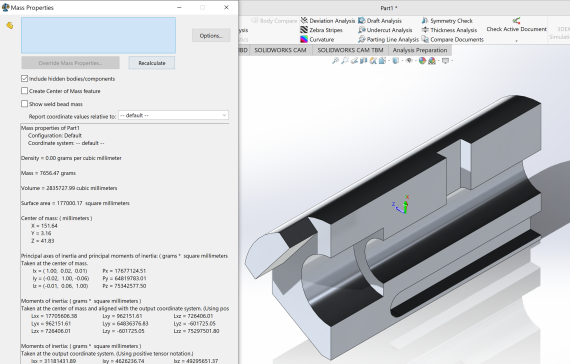The width and height of the screenshot is (570, 364).
Task: Enable Create Center of Mass feature
Action: (24, 91)
